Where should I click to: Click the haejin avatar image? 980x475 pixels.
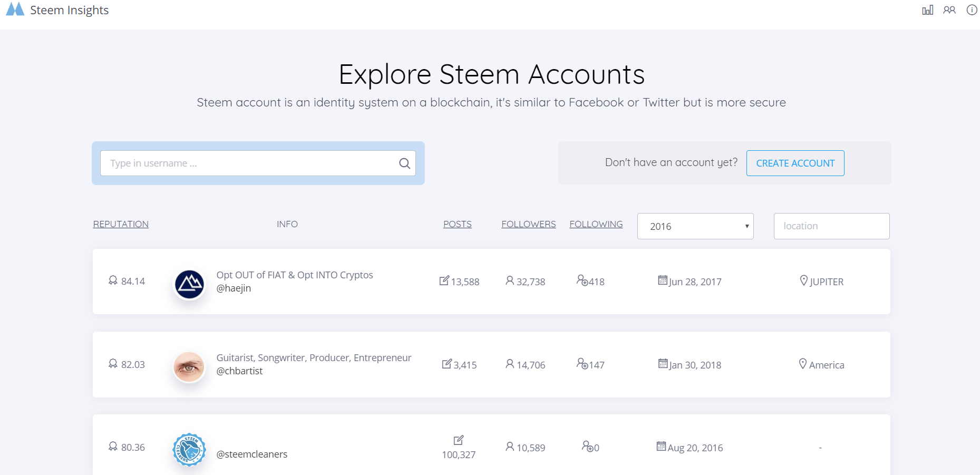[x=189, y=285]
